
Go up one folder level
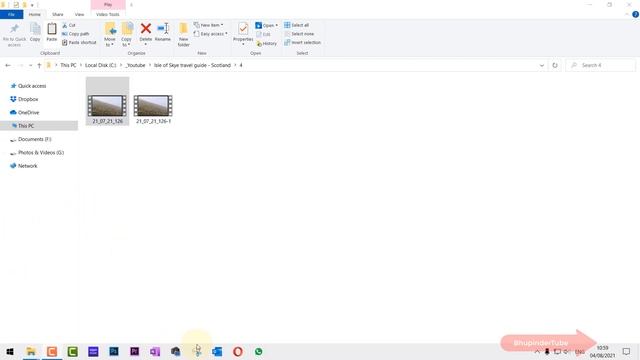pos(39,65)
